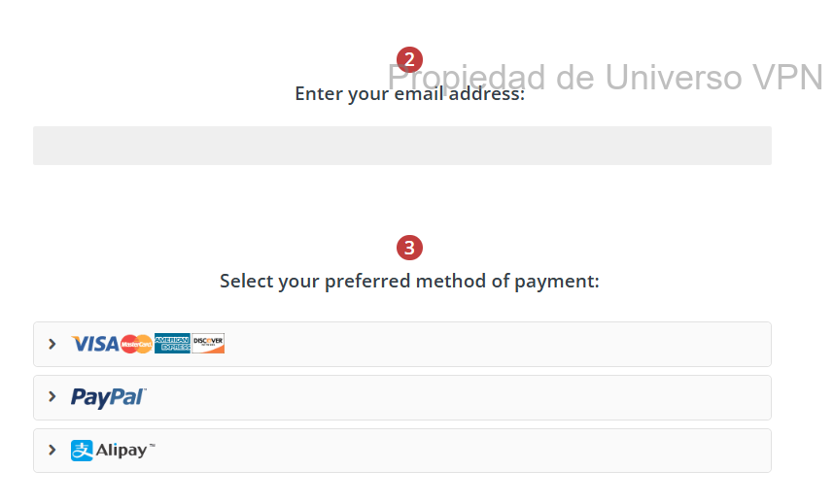Click the Discover card logo
This screenshot has width=834, height=504.
point(208,344)
